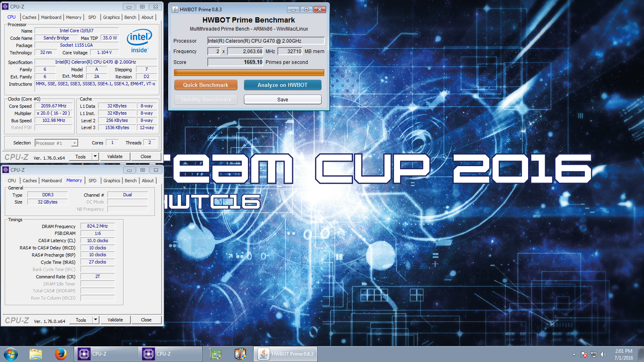The image size is (644, 362).
Task: Click the CAS# Latency value 10.0 clocks
Action: click(x=97, y=241)
